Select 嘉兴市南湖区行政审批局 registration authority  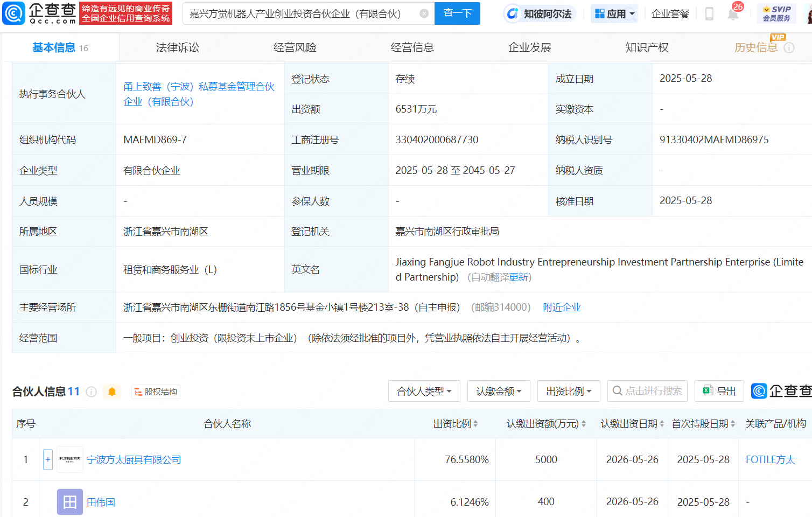tap(447, 231)
